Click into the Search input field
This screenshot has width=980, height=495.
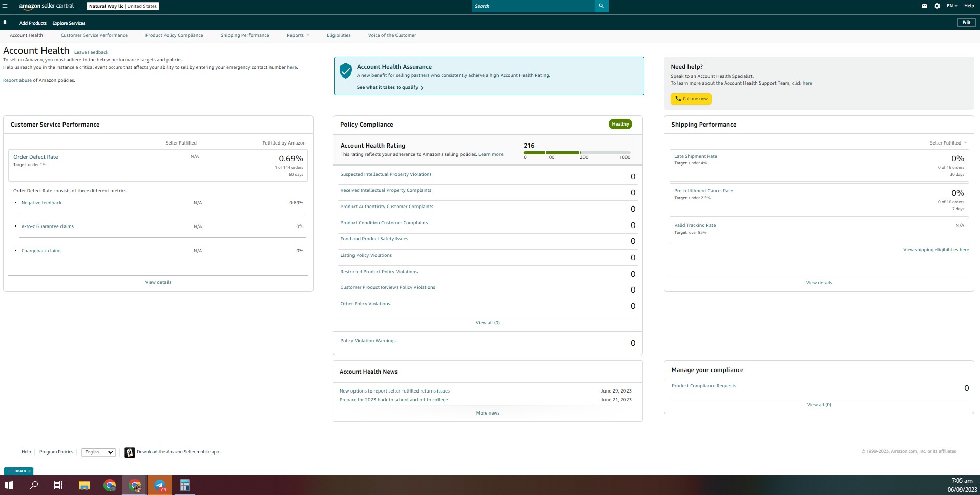533,6
